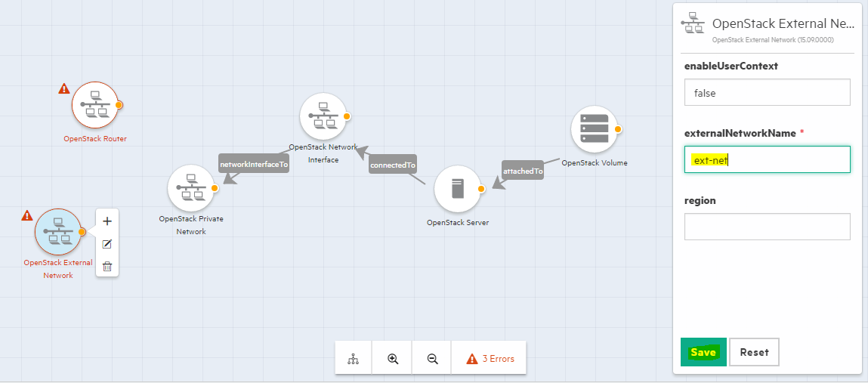Image resolution: width=868 pixels, height=383 pixels.
Task: Save the external network properties
Action: (703, 352)
